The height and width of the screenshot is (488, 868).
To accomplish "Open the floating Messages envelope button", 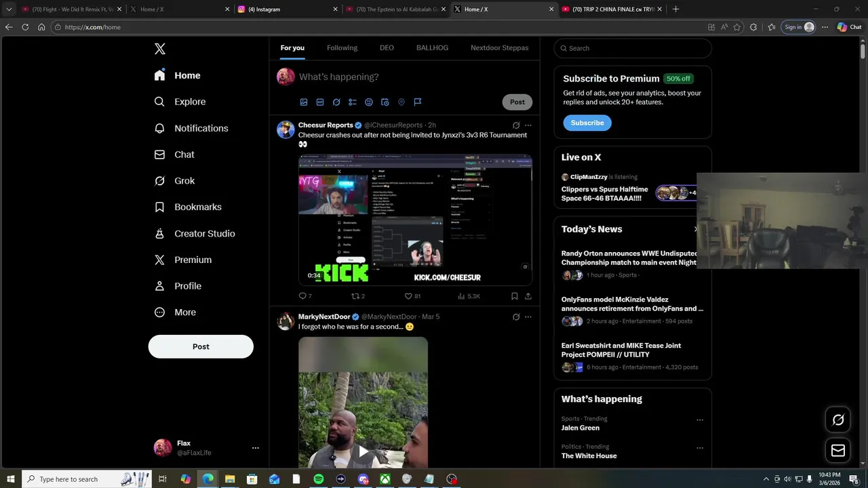I will (x=838, y=451).
